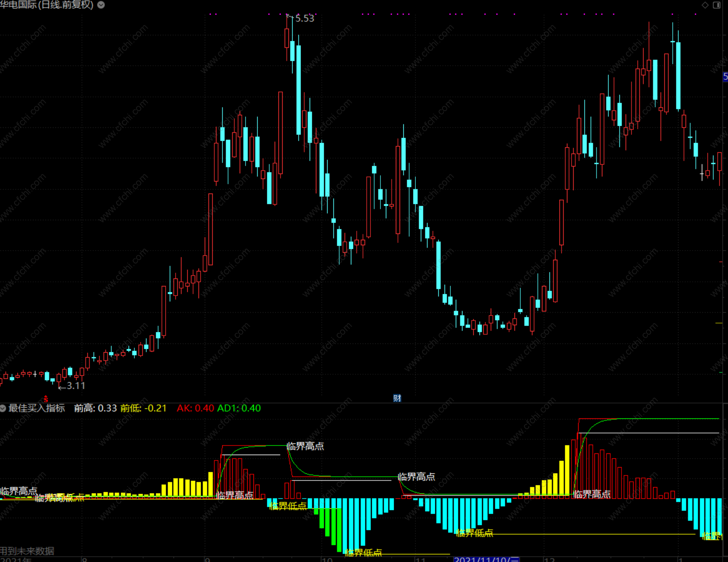Click the 前低: -0.21 value
728x562 pixels.
click(143, 408)
